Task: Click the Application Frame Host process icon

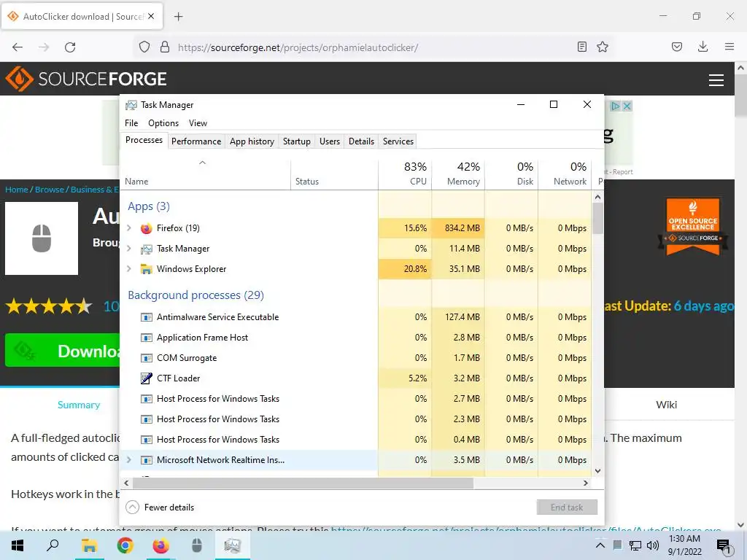Action: click(x=146, y=338)
